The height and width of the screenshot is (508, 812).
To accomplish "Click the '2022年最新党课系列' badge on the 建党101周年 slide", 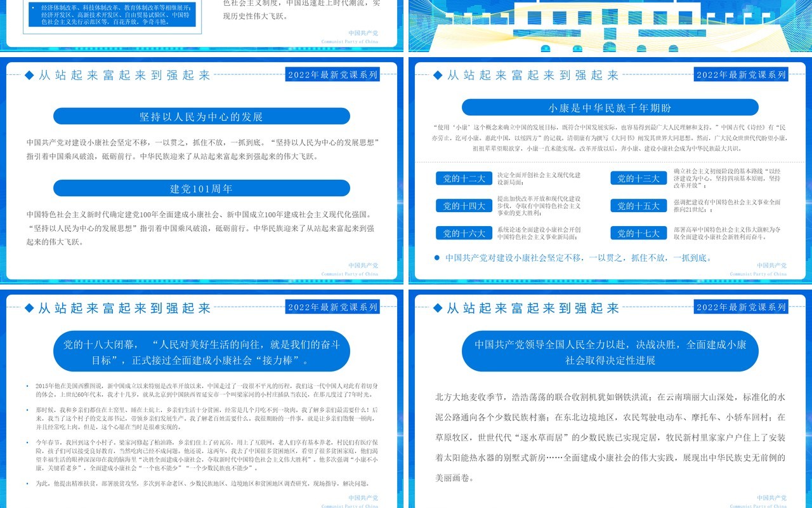I will (x=332, y=74).
